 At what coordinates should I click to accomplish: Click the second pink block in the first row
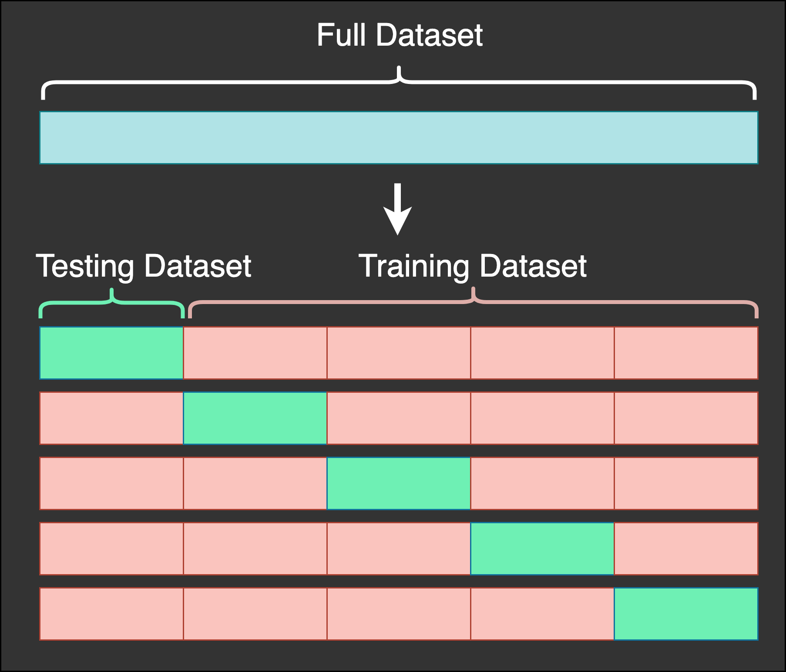tap(255, 353)
